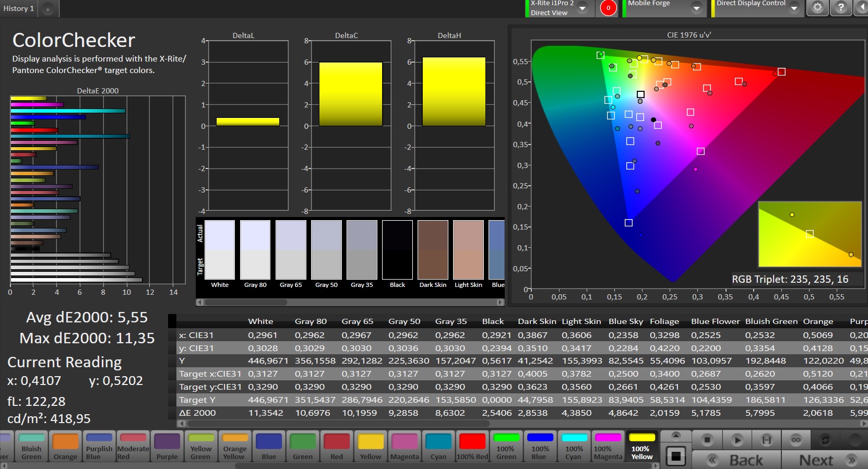Select the 100% Yellow color swatch

[x=642, y=447]
